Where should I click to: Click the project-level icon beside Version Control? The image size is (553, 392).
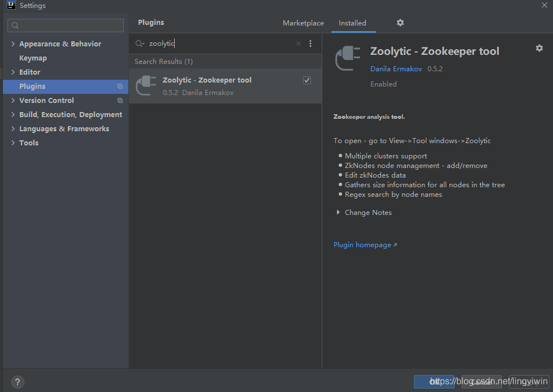120,101
